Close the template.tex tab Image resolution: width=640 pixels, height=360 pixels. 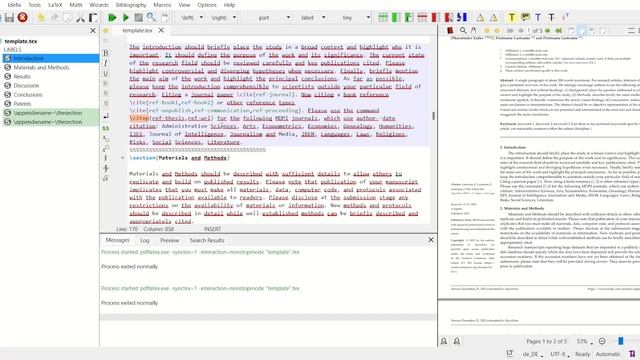[161, 30]
